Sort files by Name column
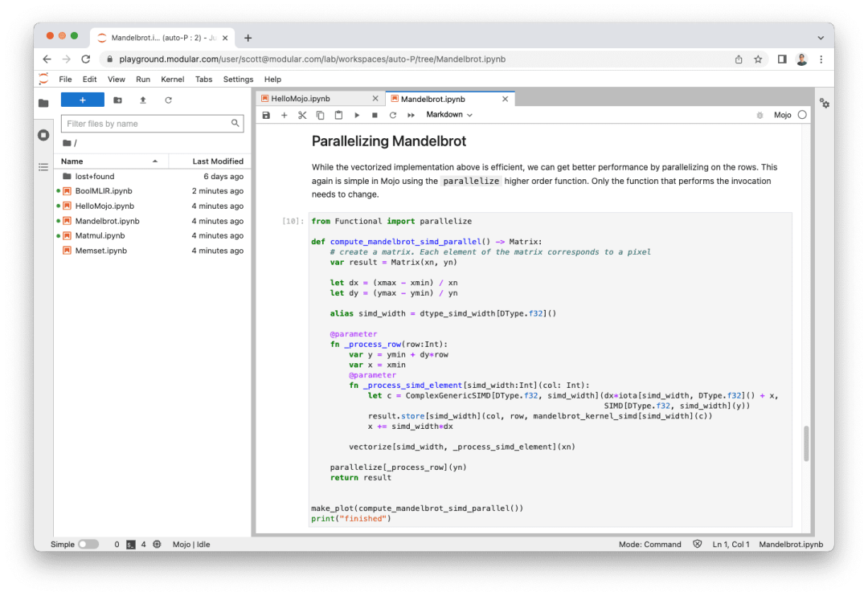Image resolution: width=868 pixels, height=596 pixels. (x=109, y=161)
